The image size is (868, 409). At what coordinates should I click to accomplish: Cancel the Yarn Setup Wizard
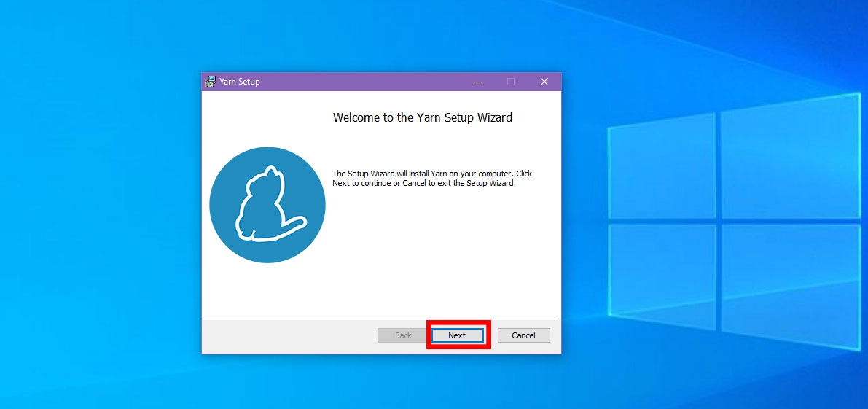(523, 335)
